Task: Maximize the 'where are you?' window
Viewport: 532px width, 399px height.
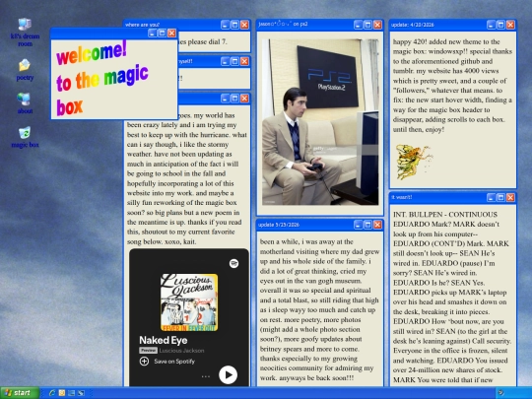Action: coord(234,25)
